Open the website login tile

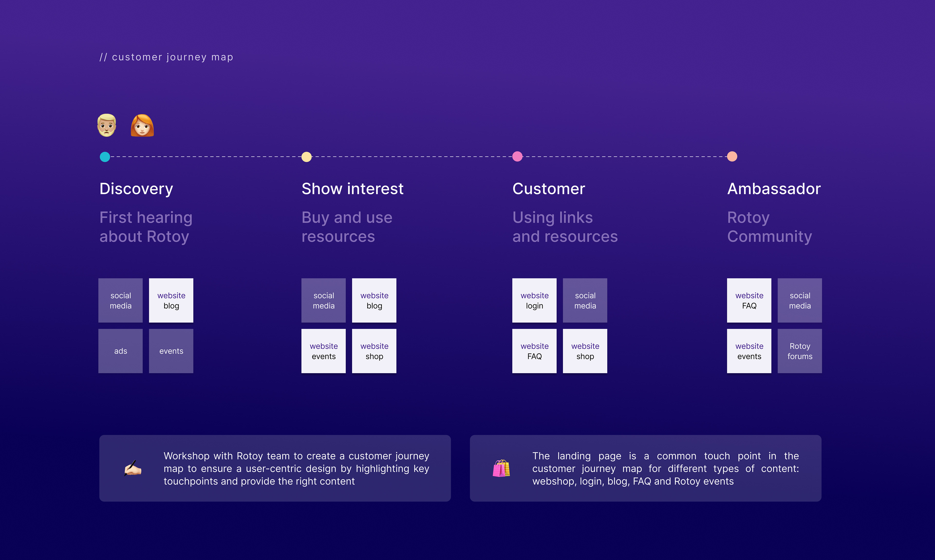click(534, 300)
